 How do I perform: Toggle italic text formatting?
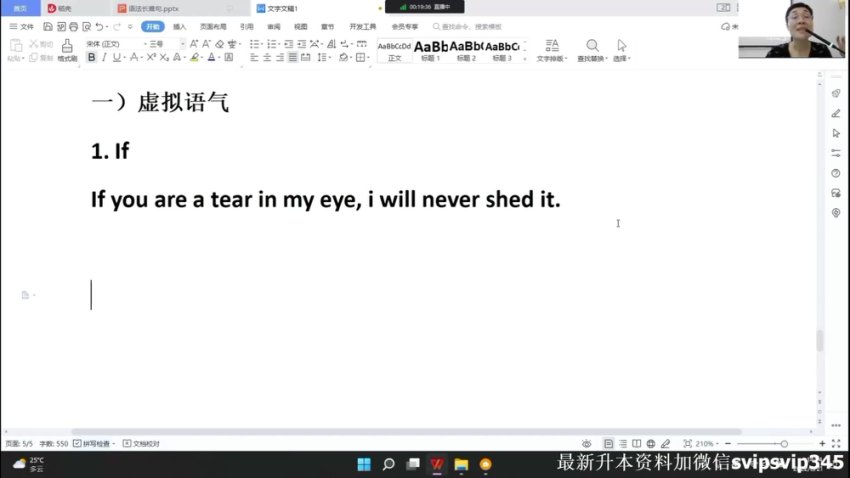pos(104,58)
